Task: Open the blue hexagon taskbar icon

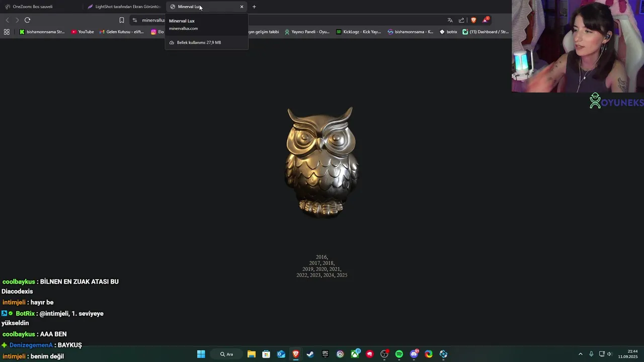Action: tap(443, 354)
